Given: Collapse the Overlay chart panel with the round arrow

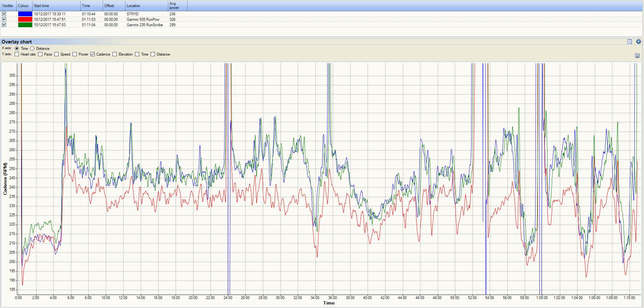Looking at the screenshot, I should coord(638,42).
